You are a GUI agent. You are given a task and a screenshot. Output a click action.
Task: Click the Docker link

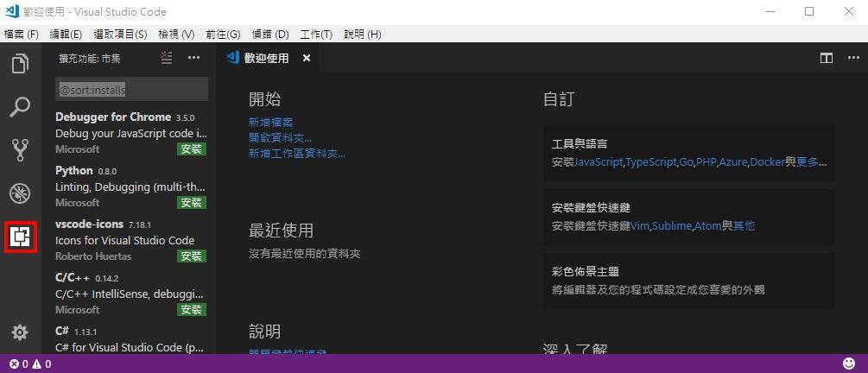[767, 162]
